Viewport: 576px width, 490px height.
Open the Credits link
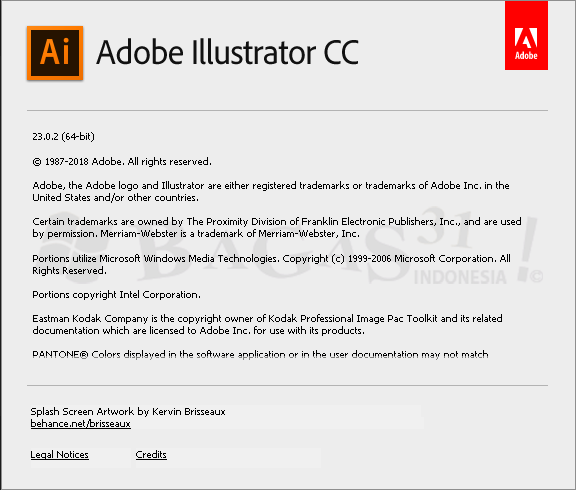click(x=151, y=455)
